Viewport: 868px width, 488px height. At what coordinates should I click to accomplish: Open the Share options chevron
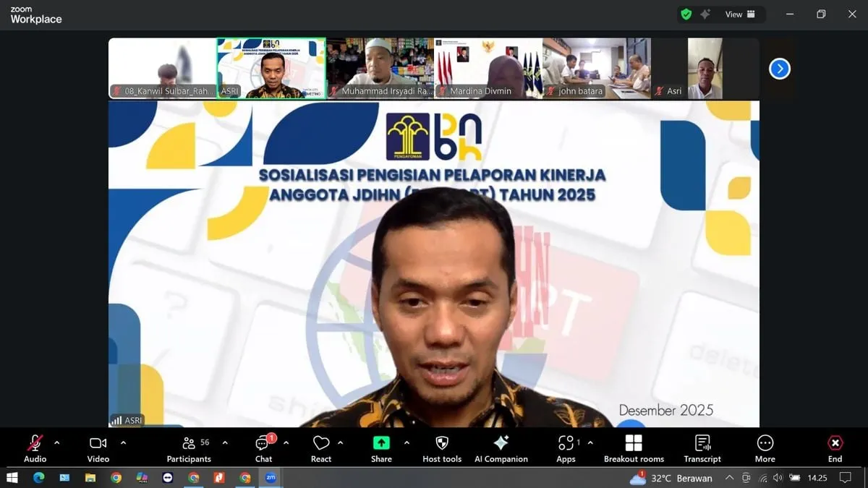point(407,442)
